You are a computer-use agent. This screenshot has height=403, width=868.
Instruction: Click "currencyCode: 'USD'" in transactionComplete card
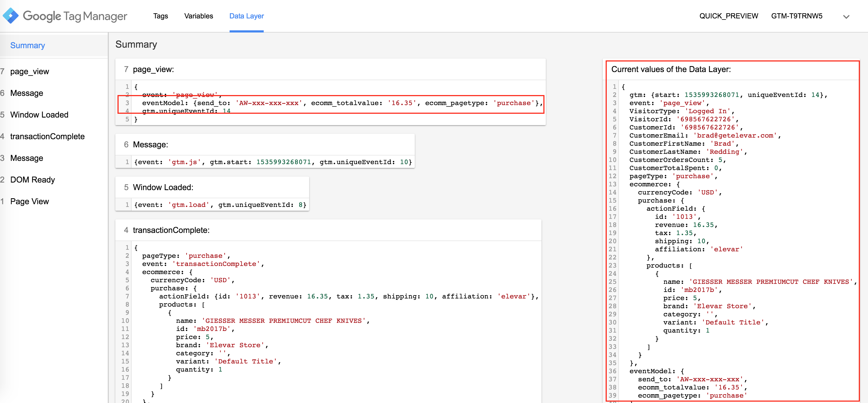click(x=192, y=280)
